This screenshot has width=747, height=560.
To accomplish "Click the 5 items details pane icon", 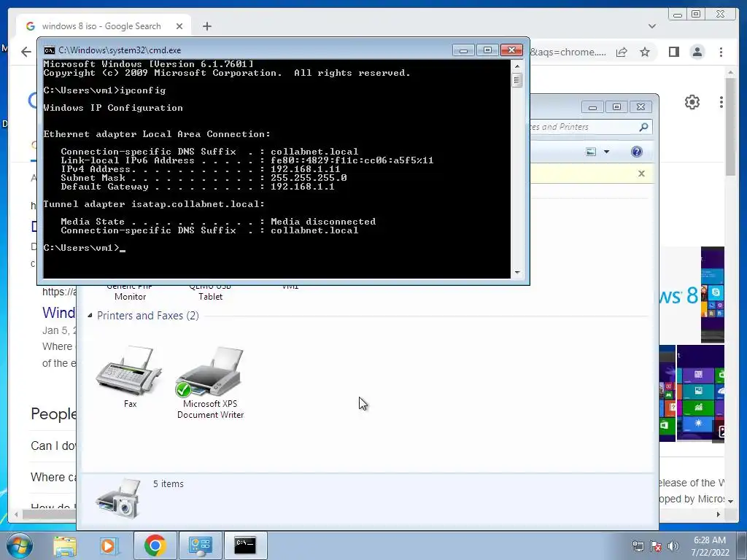I will (x=118, y=499).
